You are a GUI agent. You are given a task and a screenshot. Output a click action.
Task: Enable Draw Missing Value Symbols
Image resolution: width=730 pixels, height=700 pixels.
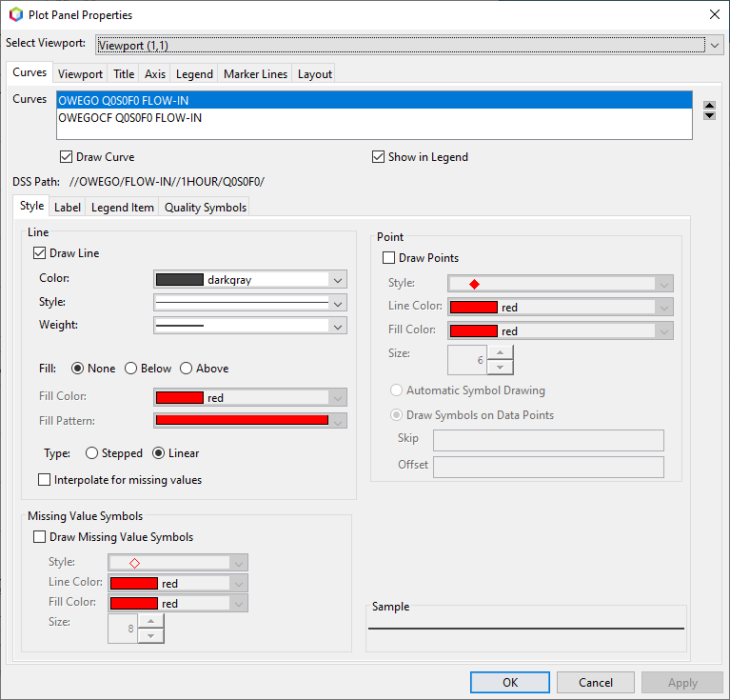click(x=40, y=537)
